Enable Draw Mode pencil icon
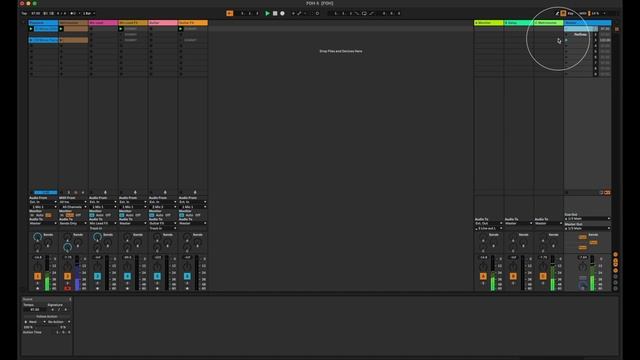Screen dimensions: 640x360 (x=557, y=13)
